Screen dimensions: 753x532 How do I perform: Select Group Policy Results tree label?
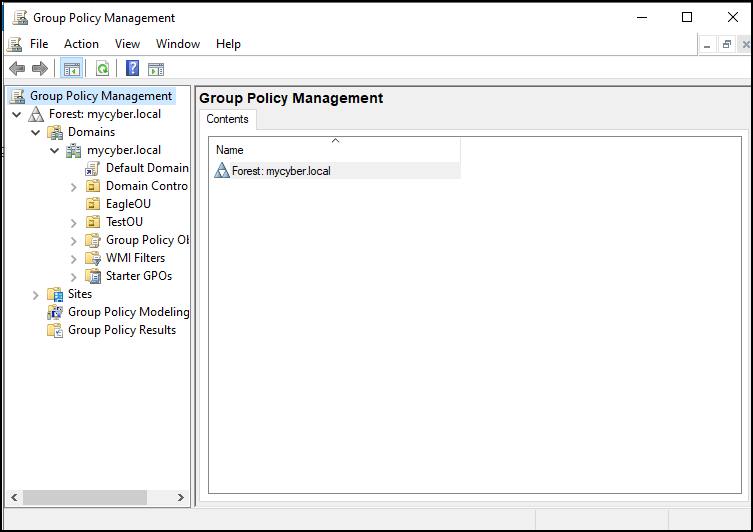coord(122,330)
